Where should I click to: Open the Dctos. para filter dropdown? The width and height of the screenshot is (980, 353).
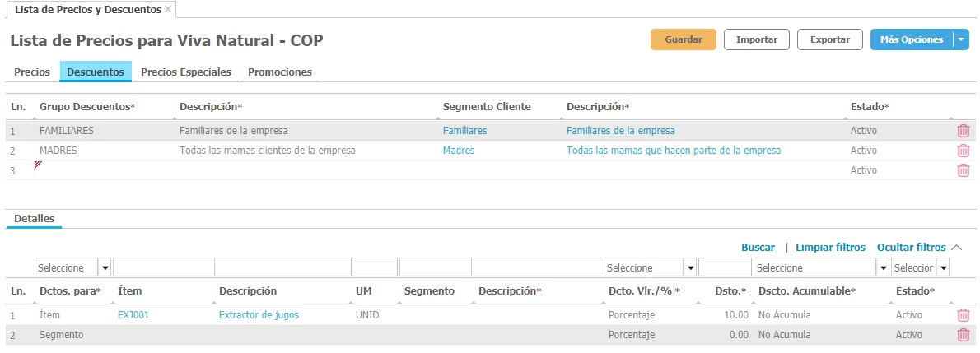[x=105, y=267]
